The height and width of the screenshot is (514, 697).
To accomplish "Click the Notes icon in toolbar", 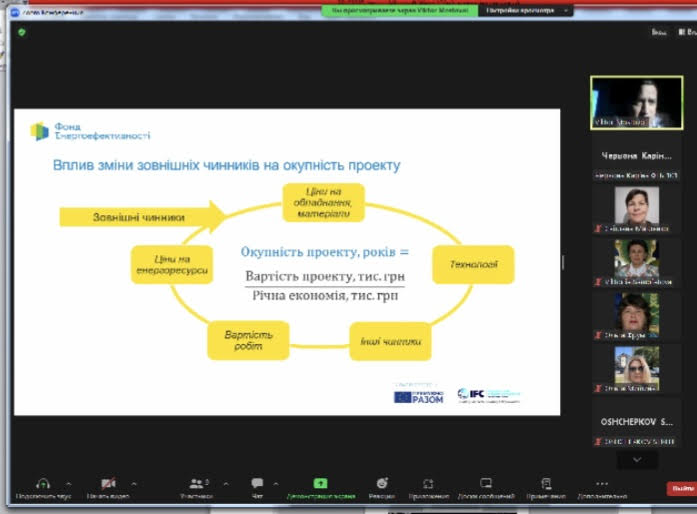I will (545, 483).
